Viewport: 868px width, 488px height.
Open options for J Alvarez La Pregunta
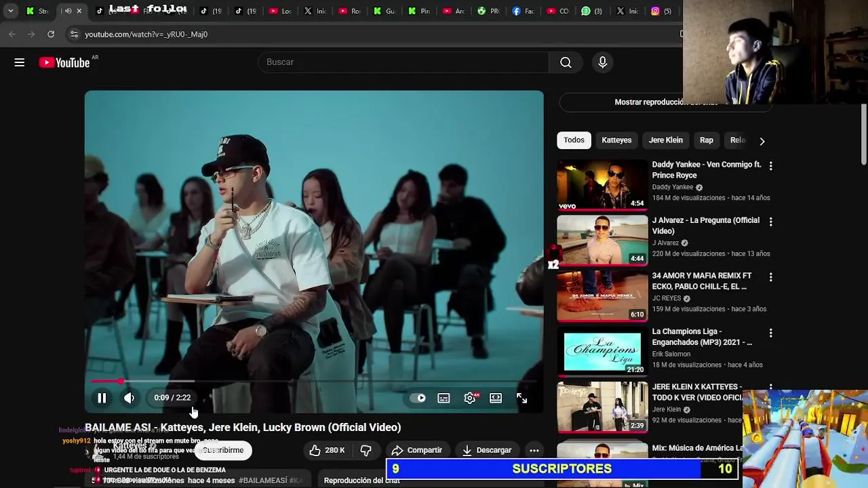[770, 222]
